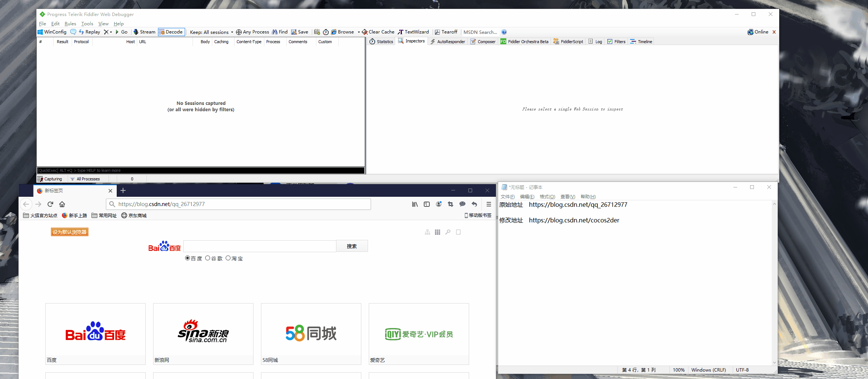
Task: Click the Baidu search input field
Action: click(259, 246)
